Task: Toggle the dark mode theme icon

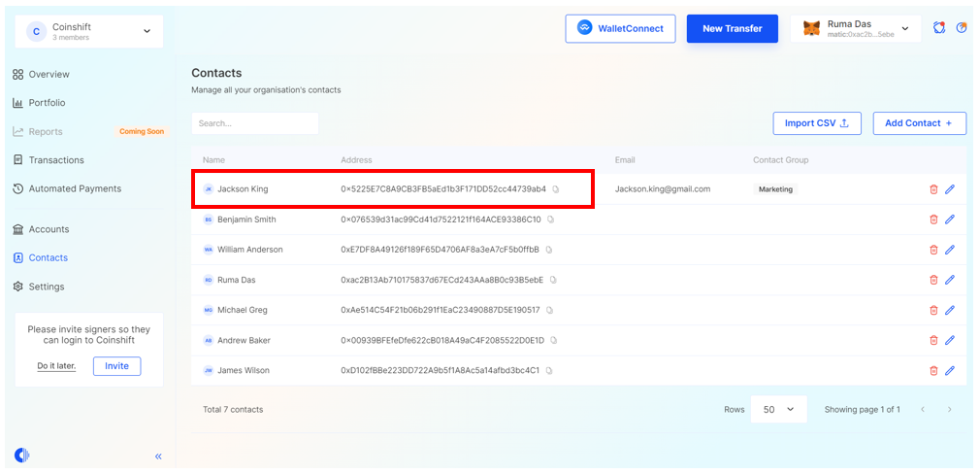Action: [22, 456]
